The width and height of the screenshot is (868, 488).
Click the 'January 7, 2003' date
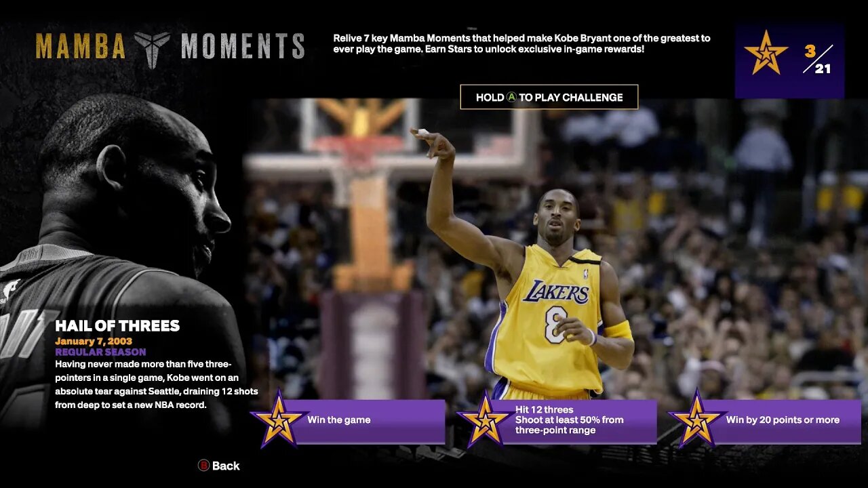[x=94, y=342]
